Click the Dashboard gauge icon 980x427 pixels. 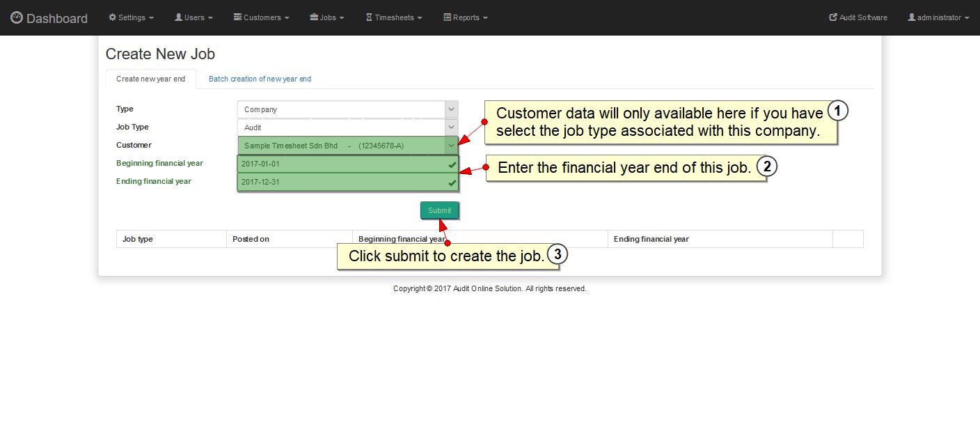pyautogui.click(x=17, y=17)
